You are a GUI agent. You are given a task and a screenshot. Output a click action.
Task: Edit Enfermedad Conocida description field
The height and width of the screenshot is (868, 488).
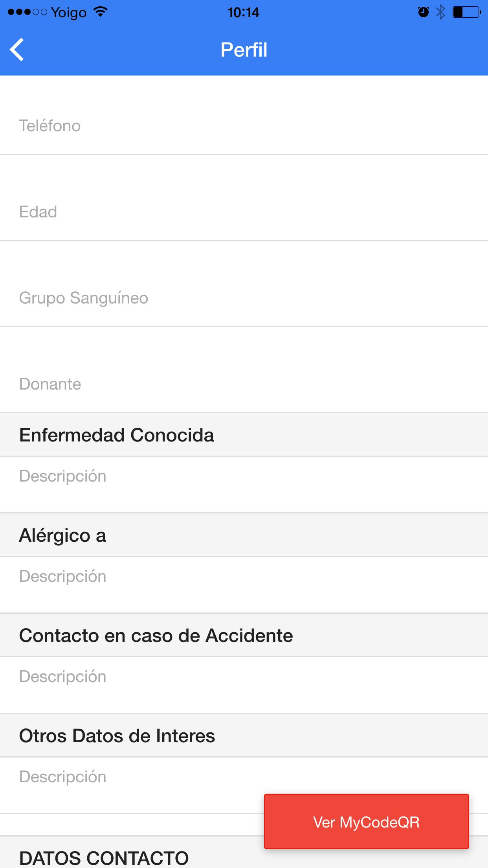pos(244,476)
